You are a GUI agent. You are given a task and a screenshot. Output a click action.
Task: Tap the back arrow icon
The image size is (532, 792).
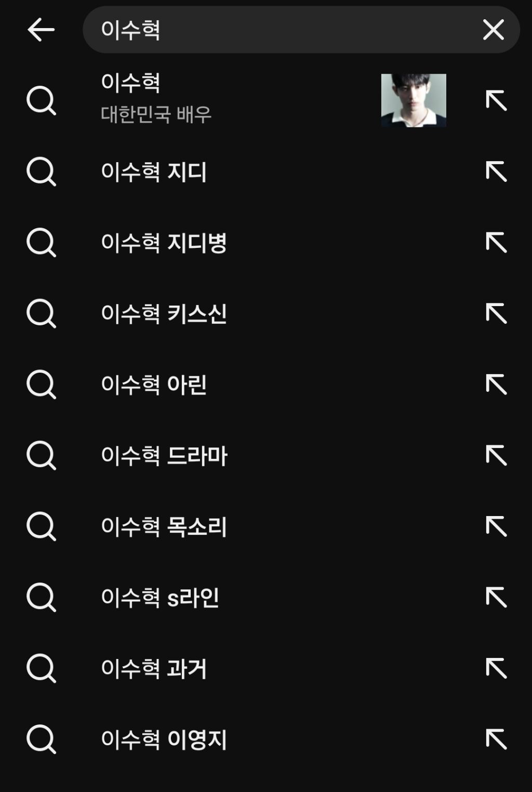coord(41,30)
